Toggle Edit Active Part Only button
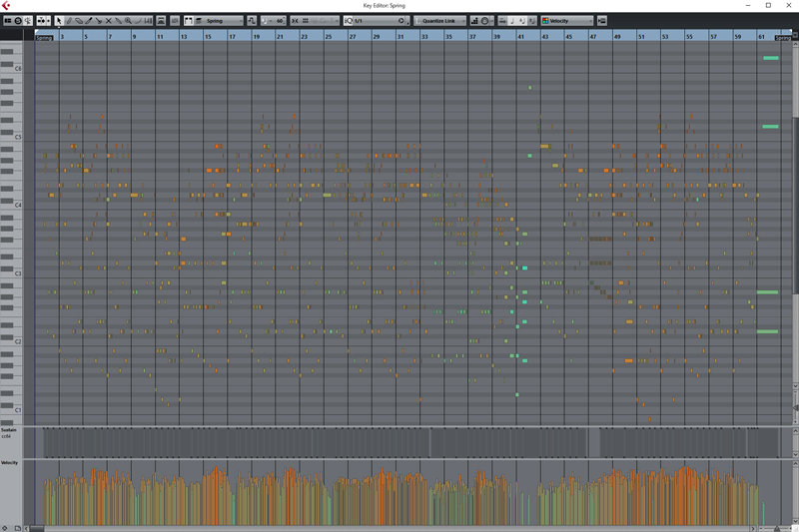Image resolution: width=799 pixels, height=532 pixels. [x=199, y=21]
